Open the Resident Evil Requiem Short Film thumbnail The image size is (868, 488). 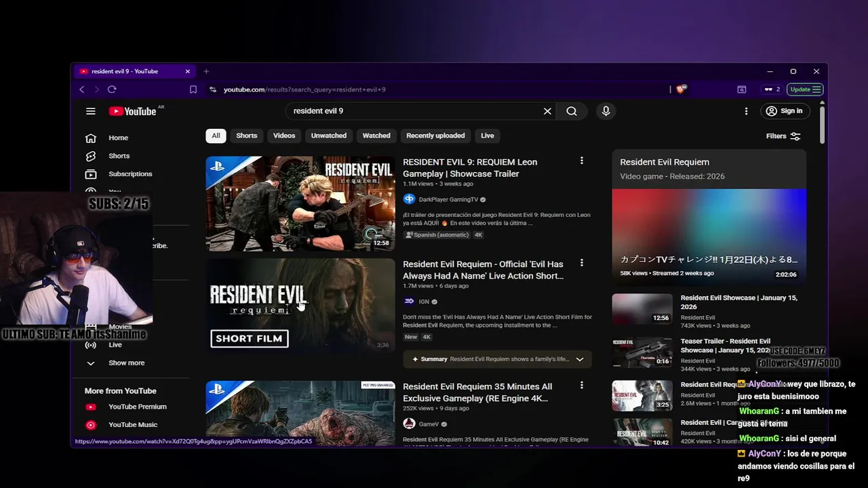300,306
